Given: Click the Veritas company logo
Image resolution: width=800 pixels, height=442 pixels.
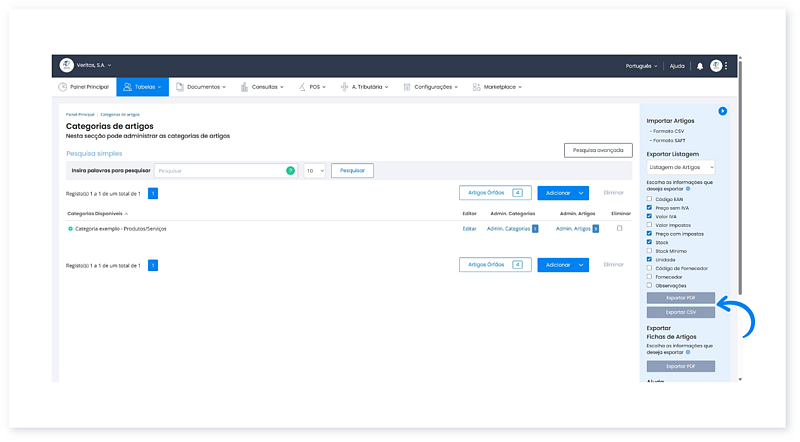Looking at the screenshot, I should click(x=66, y=66).
